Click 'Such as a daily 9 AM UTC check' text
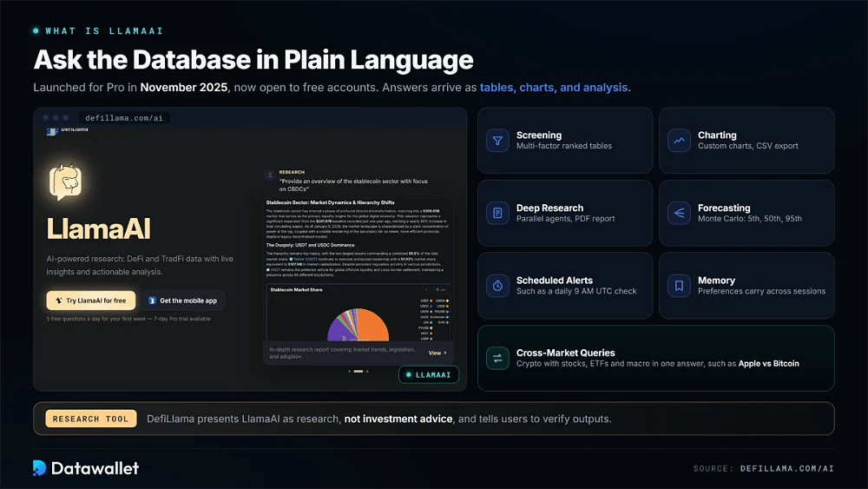 tap(576, 291)
